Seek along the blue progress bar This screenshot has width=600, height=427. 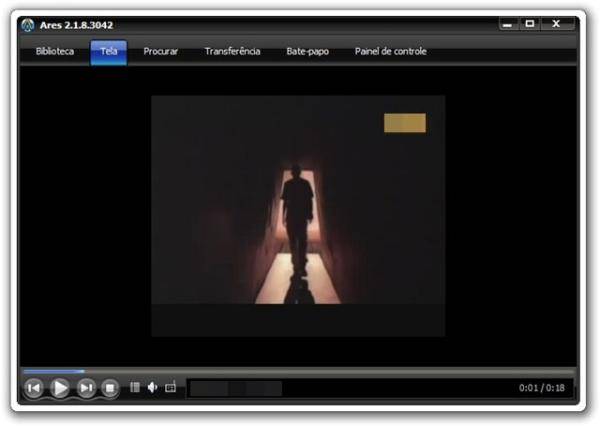point(299,371)
